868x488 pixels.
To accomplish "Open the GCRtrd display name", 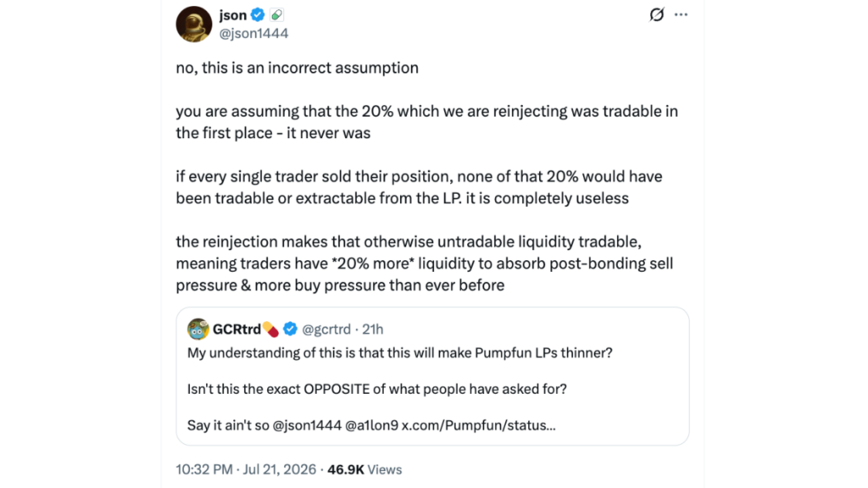I will coord(236,330).
